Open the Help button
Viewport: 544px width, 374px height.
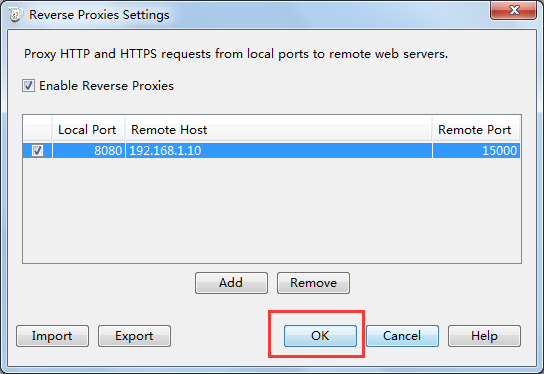(484, 336)
